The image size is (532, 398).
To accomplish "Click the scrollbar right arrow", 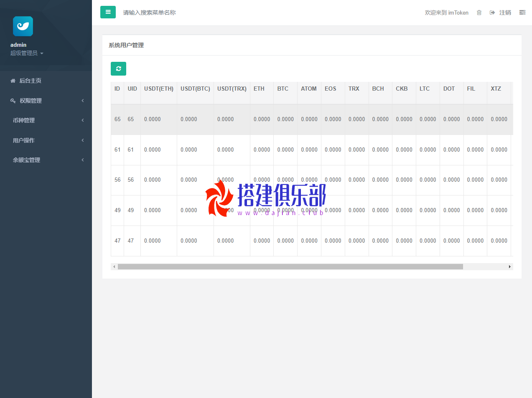I will tap(509, 266).
